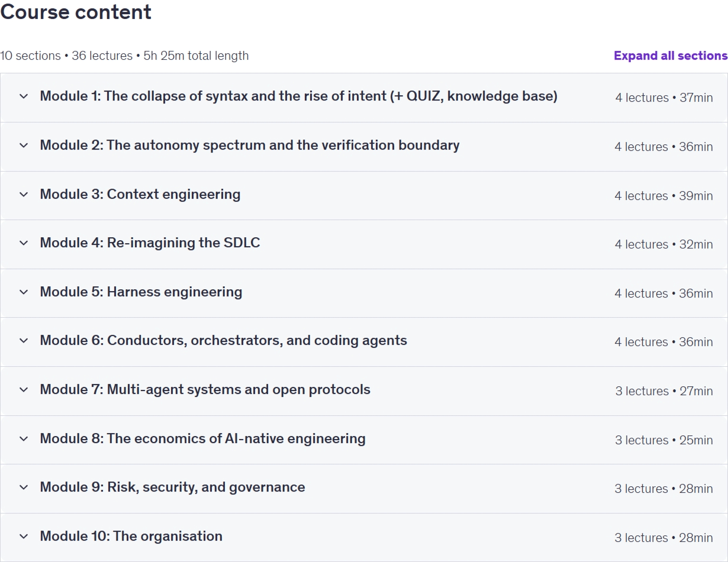The image size is (728, 562).
Task: Expand Module 3 chevron arrow
Action: tap(24, 195)
